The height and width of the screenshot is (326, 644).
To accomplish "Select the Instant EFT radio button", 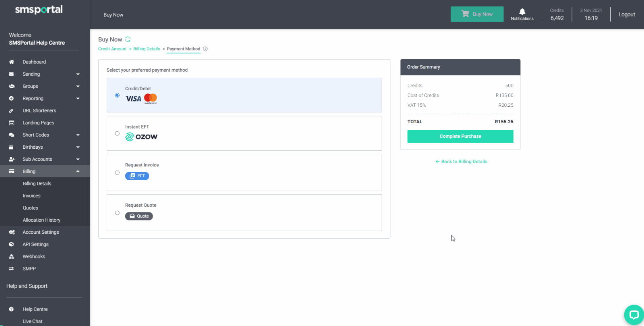I will click(x=117, y=133).
